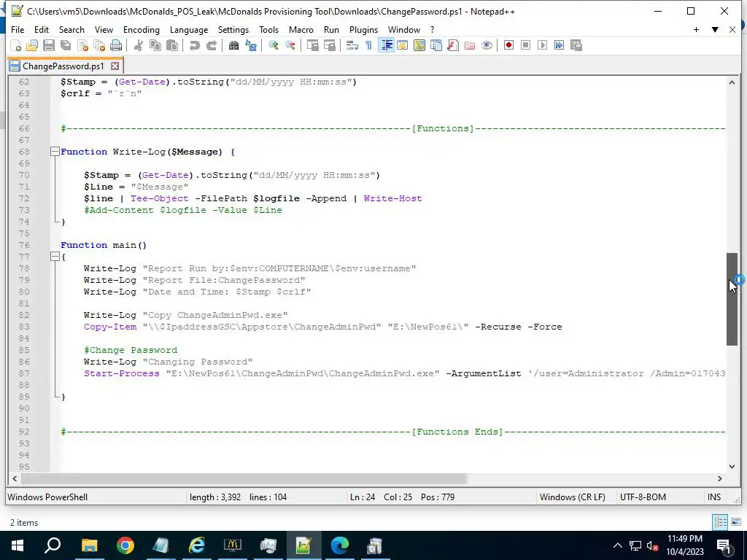Toggle Show All Characters pilcrow icon
This screenshot has height=560, width=747.
tap(368, 45)
